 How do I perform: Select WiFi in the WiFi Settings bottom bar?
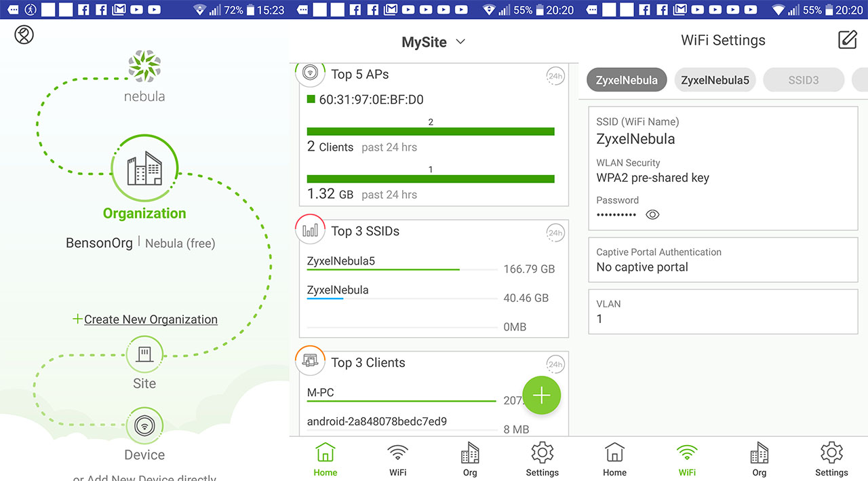[x=687, y=459]
